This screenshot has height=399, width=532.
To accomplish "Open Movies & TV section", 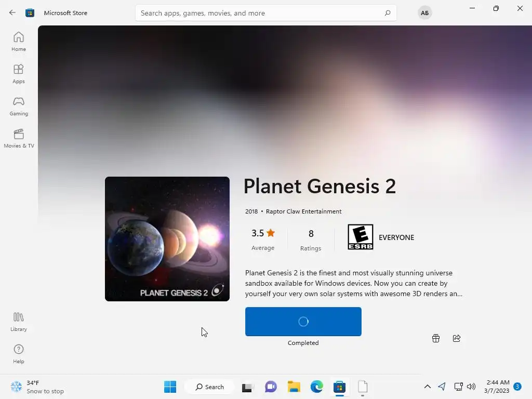I will 19,138.
